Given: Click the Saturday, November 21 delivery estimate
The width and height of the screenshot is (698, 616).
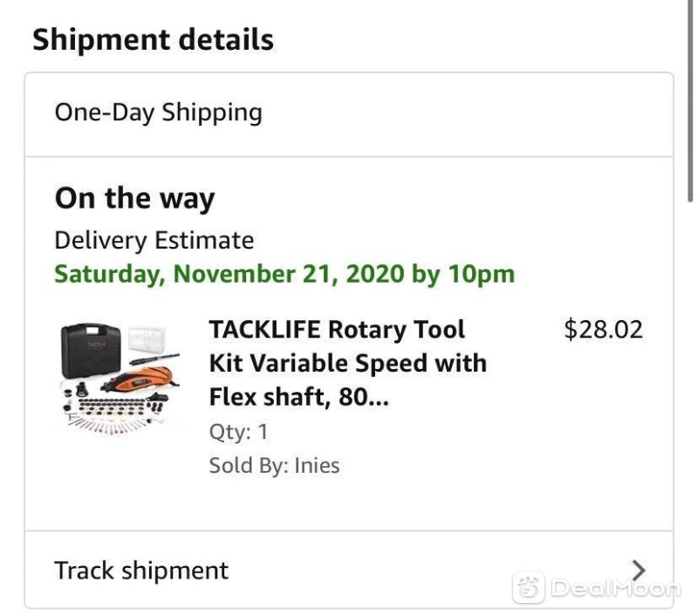Looking at the screenshot, I should pos(284,274).
